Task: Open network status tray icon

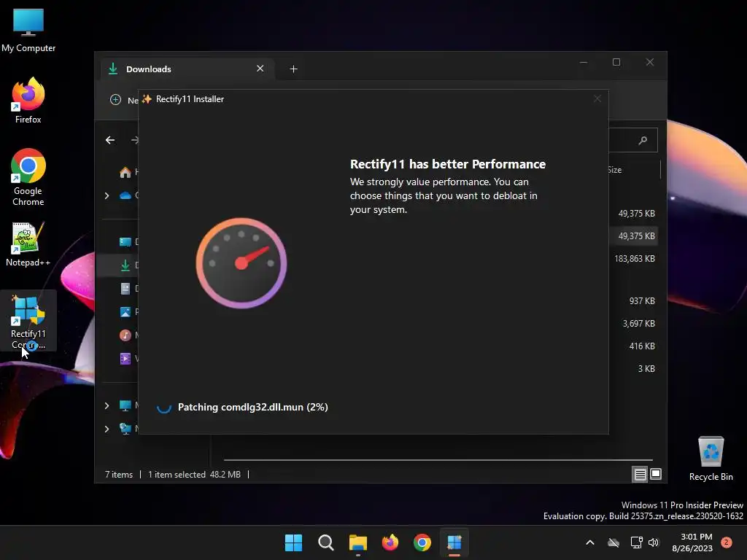Action: point(636,542)
